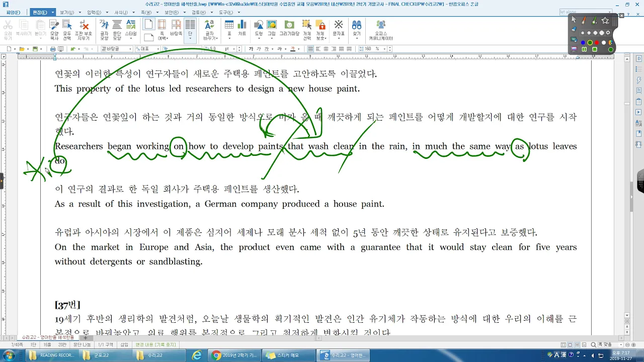Pick the white pen color
Image resolution: width=644 pixels, height=362 pixels.
point(604,43)
